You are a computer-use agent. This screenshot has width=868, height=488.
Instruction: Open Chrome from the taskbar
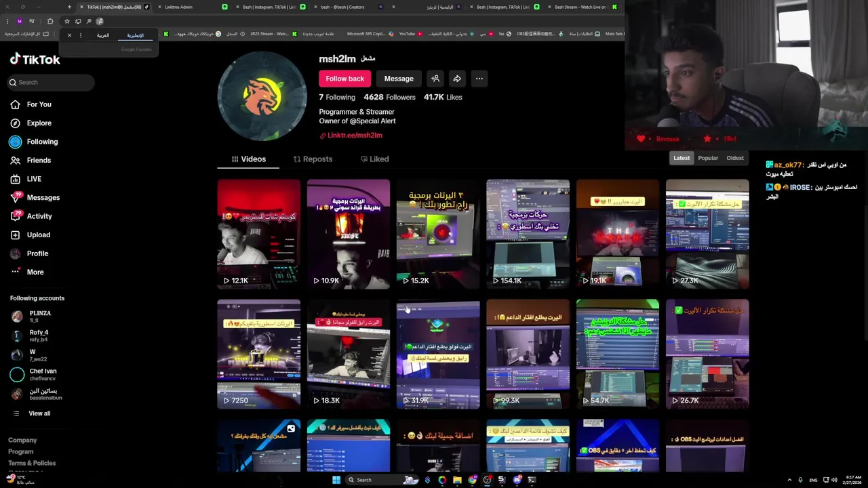coord(472,480)
